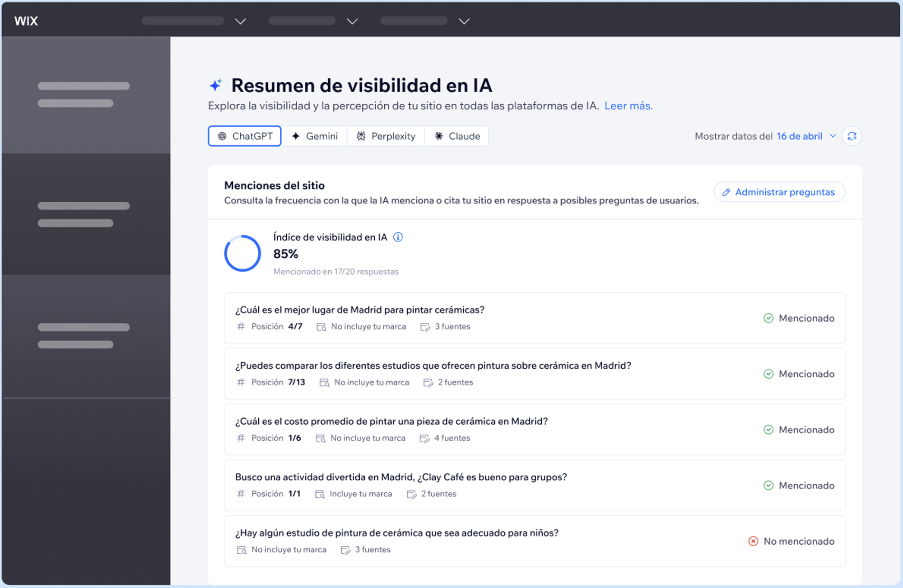
Task: Click brand icon beside Incluye tu marca
Action: [x=320, y=494]
